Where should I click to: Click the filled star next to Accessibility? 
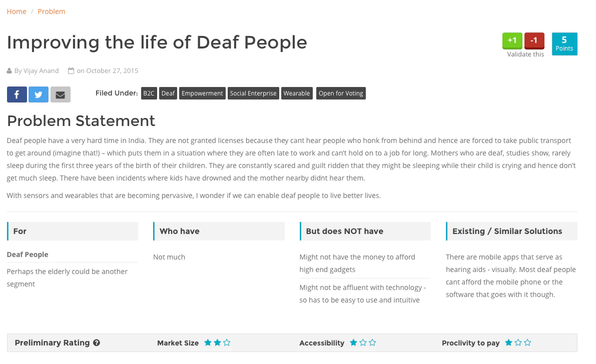(353, 342)
